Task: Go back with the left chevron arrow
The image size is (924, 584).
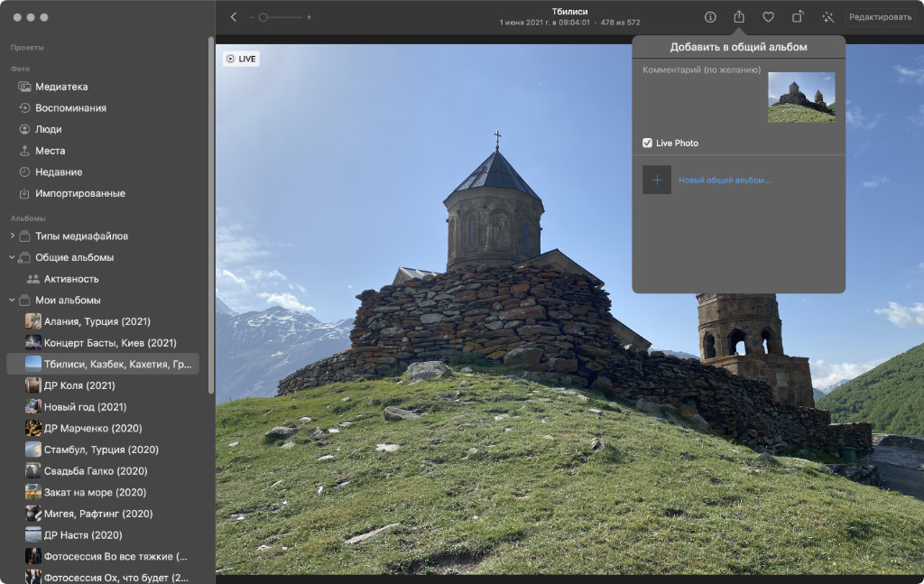Action: click(x=234, y=17)
